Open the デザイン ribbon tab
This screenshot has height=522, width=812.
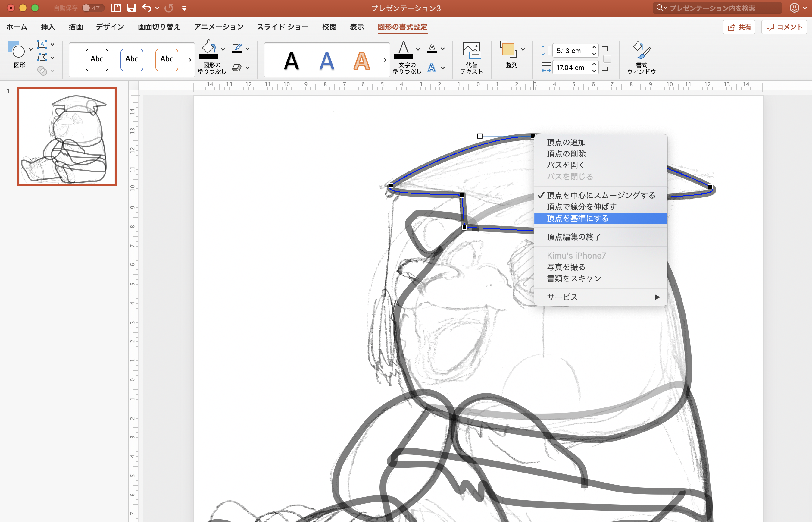click(x=110, y=27)
